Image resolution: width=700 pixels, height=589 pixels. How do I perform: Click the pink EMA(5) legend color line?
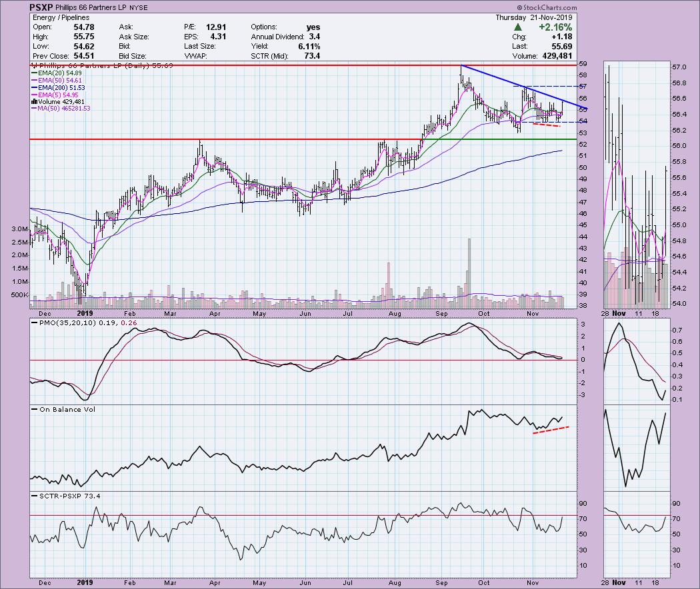[34, 95]
